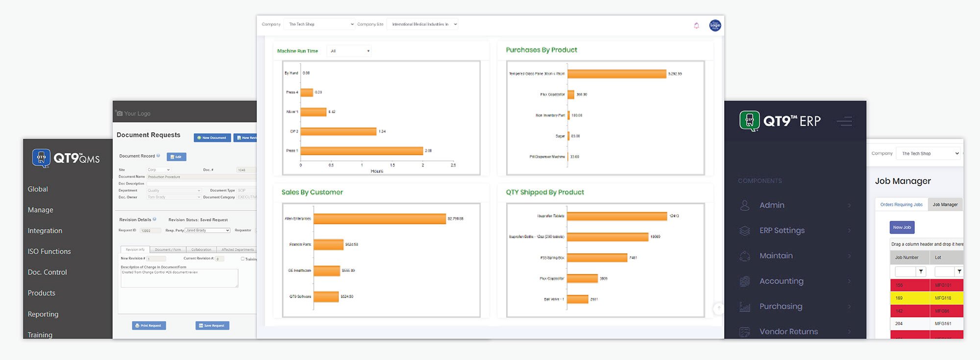
Task: Toggle the Training checkbox in Document Requests
Action: click(x=243, y=259)
